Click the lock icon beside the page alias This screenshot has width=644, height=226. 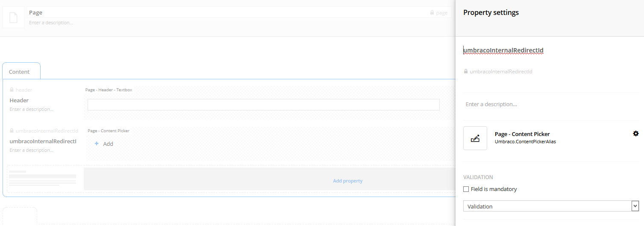(432, 13)
